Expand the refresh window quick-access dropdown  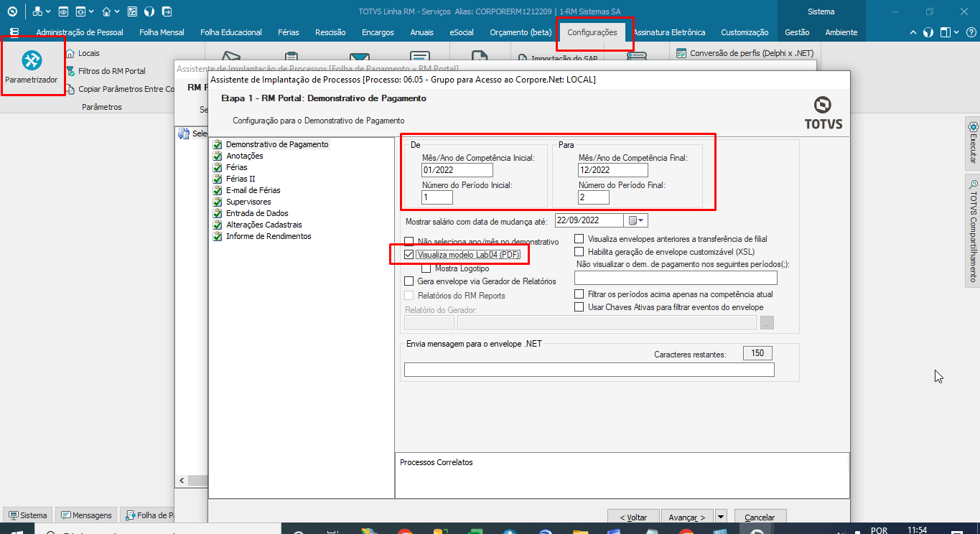click(x=90, y=12)
